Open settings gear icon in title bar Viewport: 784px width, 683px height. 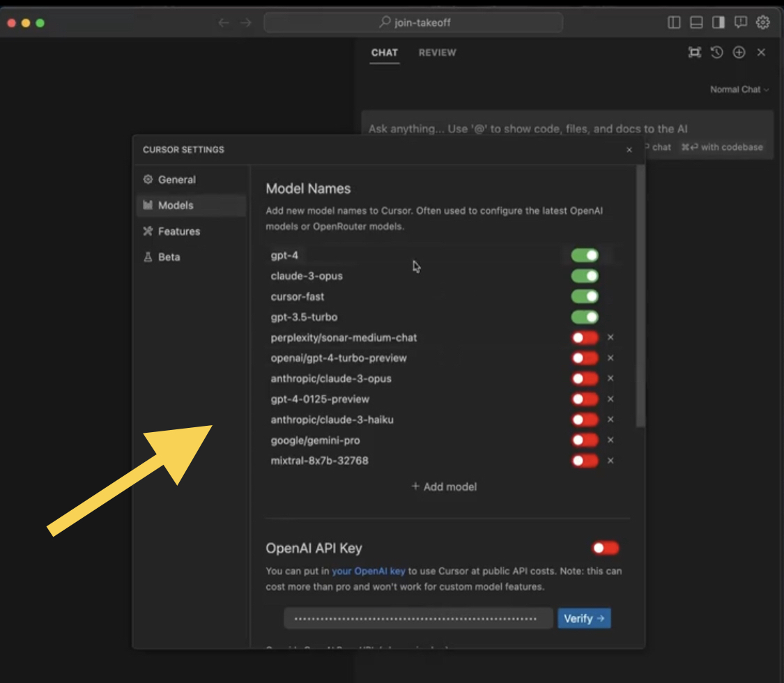click(x=763, y=22)
